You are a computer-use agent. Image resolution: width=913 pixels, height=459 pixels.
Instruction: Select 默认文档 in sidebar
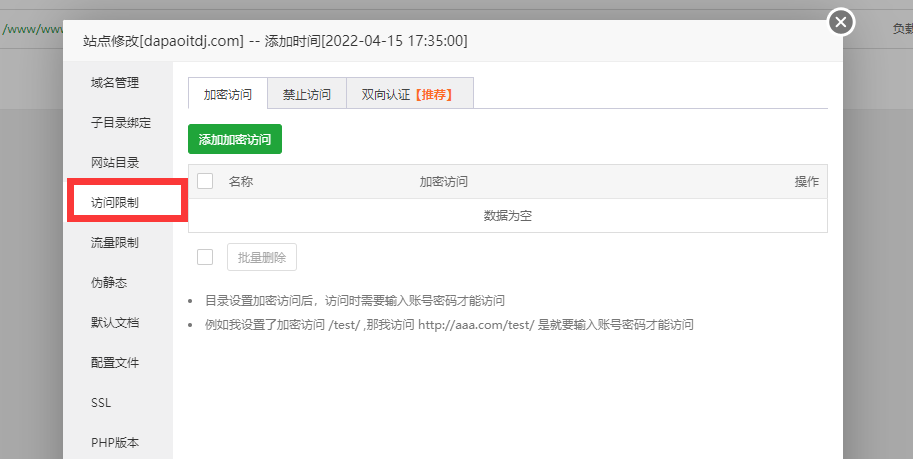pos(115,323)
